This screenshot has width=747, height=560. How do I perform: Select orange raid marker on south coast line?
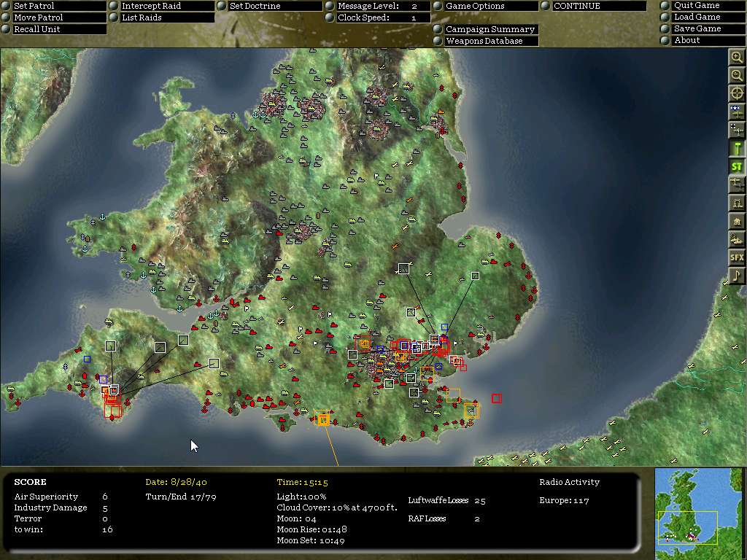click(323, 419)
